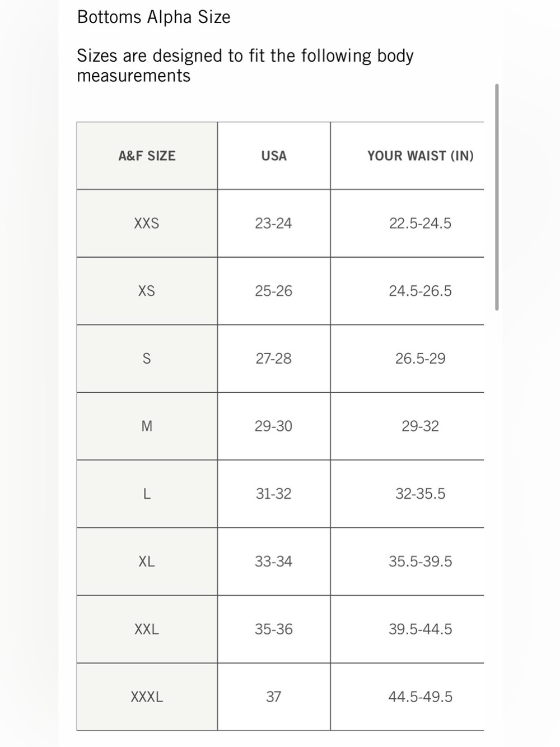
Task: Click the XS size row label
Action: click(147, 291)
